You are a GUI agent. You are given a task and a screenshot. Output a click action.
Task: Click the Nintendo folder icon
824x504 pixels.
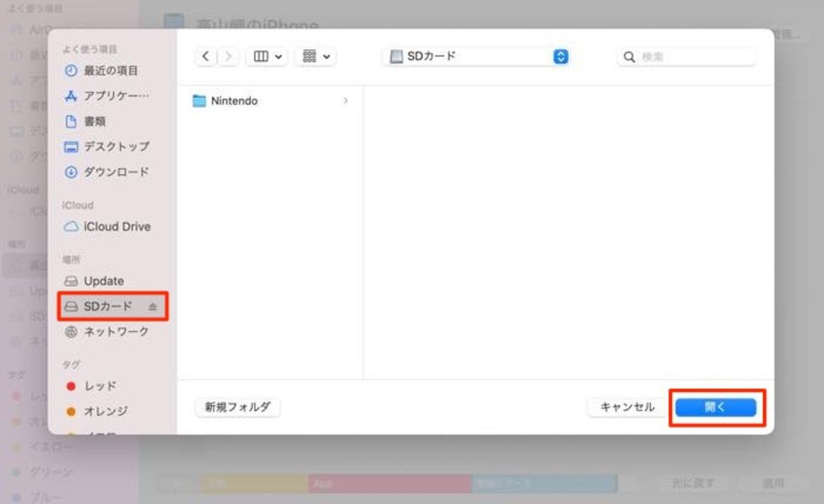click(x=199, y=101)
